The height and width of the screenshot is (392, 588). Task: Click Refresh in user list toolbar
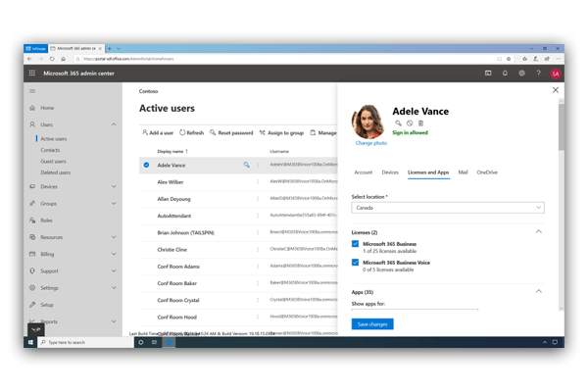pos(192,133)
